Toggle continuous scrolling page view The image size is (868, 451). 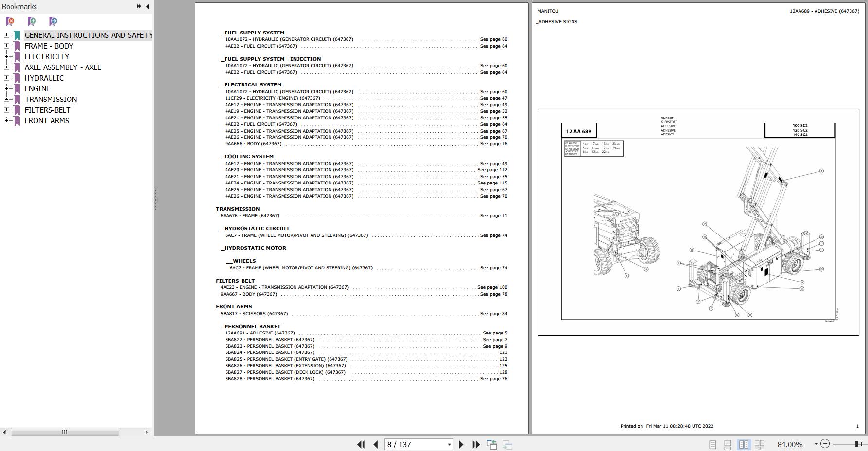coord(728,444)
